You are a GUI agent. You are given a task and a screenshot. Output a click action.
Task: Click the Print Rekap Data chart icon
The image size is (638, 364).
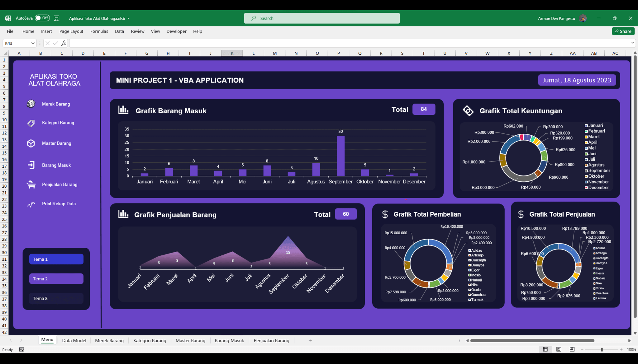click(31, 204)
